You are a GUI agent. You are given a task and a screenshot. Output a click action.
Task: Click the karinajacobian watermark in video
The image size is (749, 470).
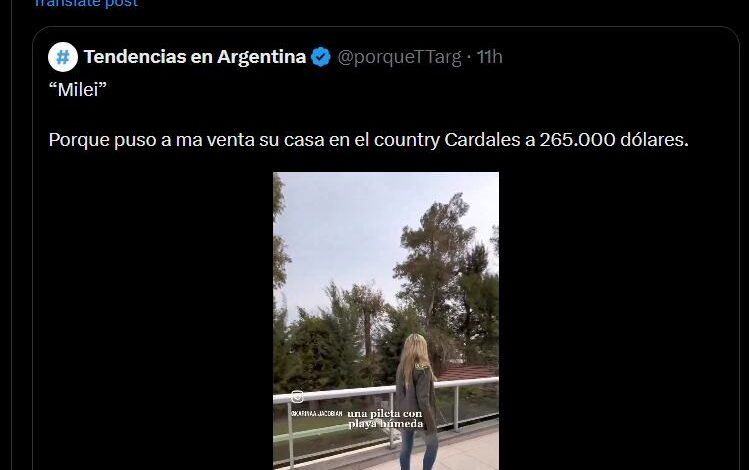[317, 413]
